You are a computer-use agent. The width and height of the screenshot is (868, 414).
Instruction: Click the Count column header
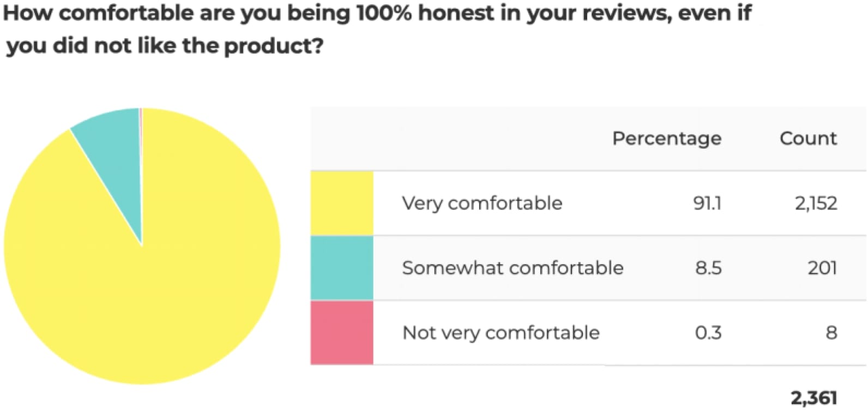point(808,139)
